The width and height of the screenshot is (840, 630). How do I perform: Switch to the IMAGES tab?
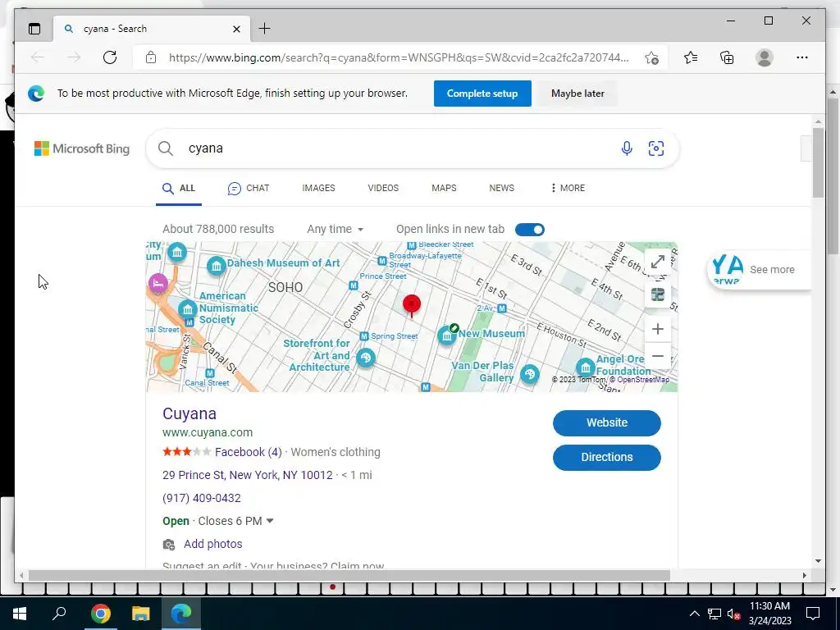(x=318, y=188)
